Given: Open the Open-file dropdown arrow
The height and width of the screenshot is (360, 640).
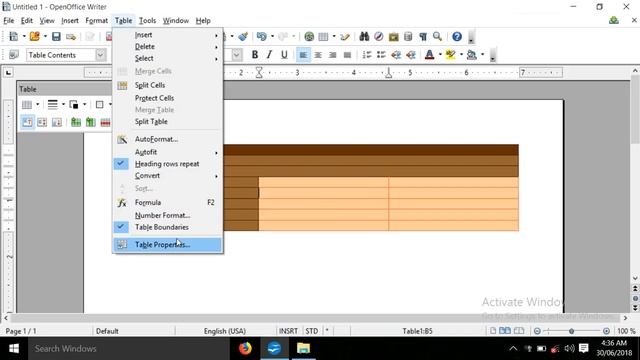Looking at the screenshot, I should click(45, 37).
